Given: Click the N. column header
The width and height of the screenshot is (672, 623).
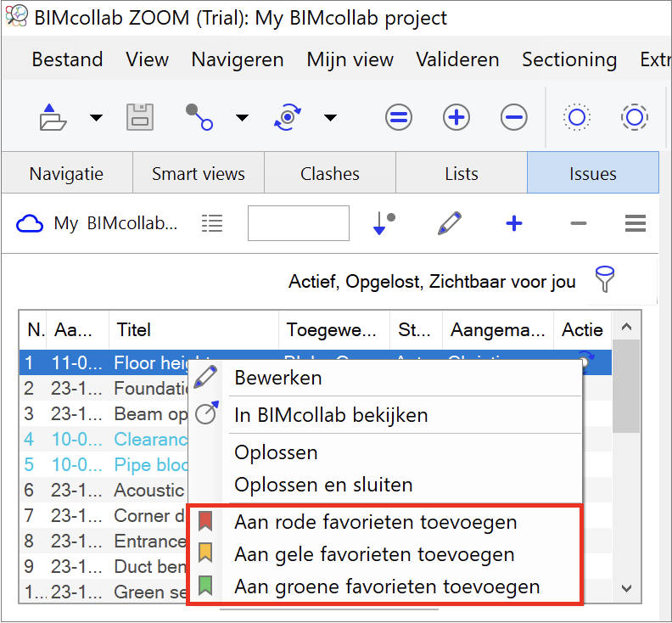Looking at the screenshot, I should tap(33, 329).
